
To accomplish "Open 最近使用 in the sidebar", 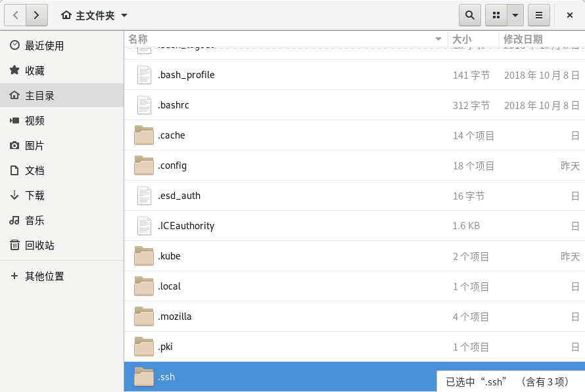I will tap(62, 45).
